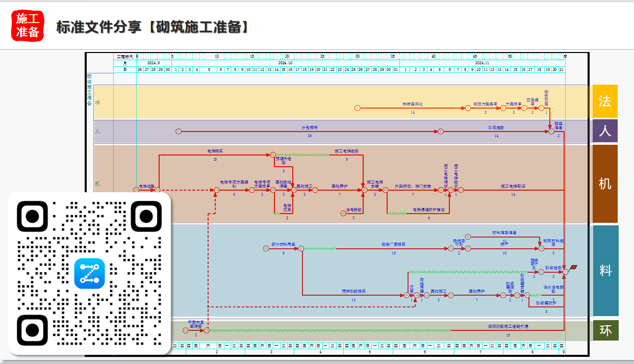Click the title 标准文件分享【砌筑施工准备】
Viewport: 634px width, 364px height.
coord(154,27)
